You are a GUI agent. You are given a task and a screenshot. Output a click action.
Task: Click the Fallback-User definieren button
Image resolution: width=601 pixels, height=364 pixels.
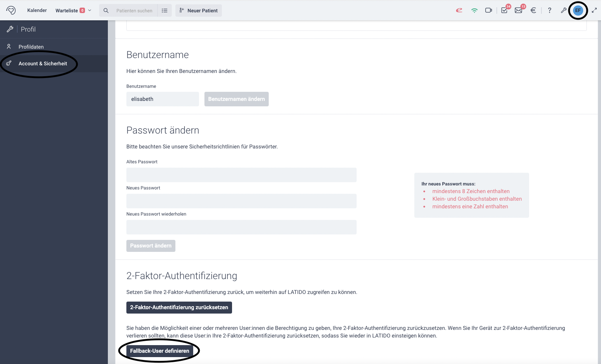pyautogui.click(x=159, y=351)
